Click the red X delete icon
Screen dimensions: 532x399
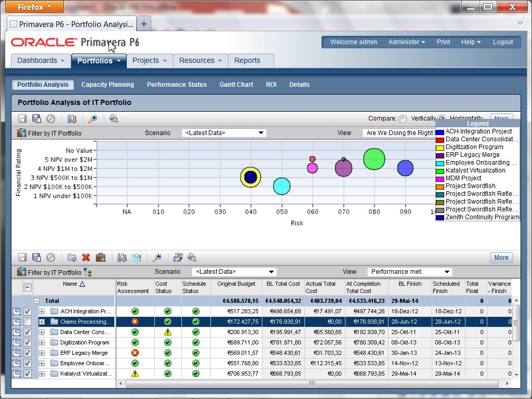pos(86,258)
